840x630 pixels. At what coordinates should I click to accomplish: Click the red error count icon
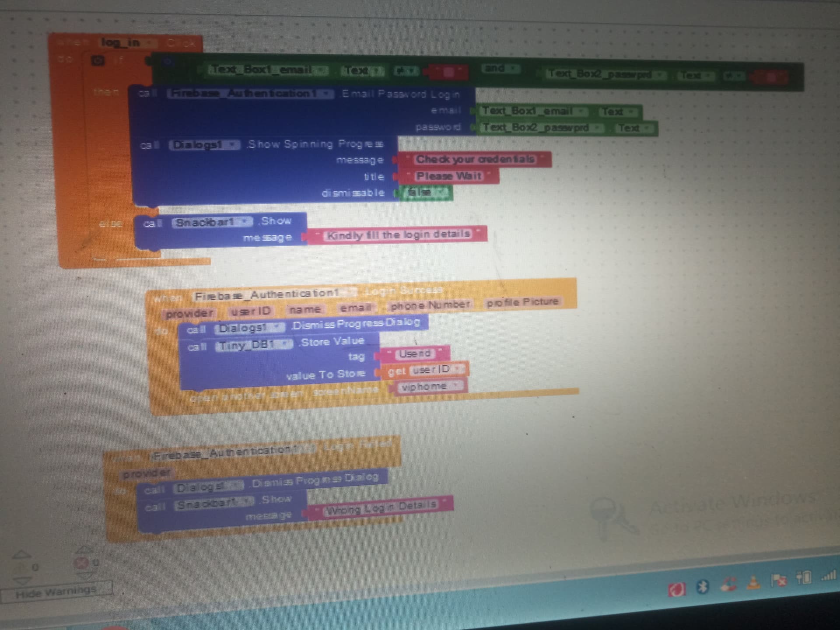point(81,563)
